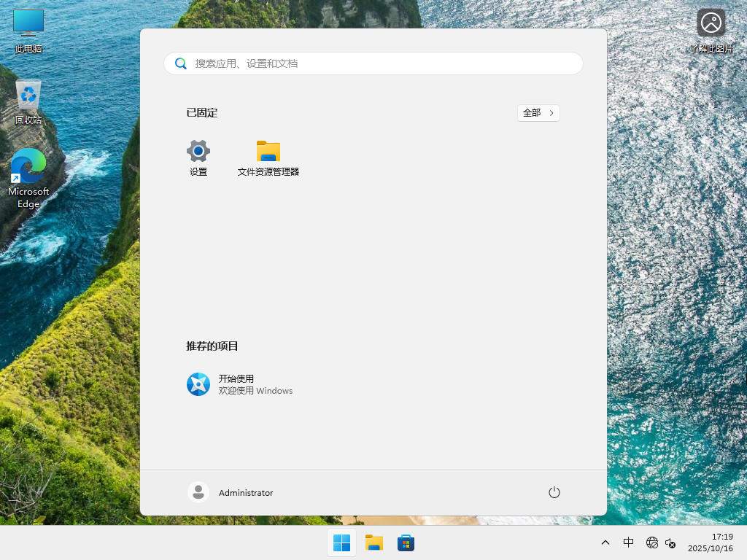
Task: Open power options in Start menu
Action: click(554, 492)
